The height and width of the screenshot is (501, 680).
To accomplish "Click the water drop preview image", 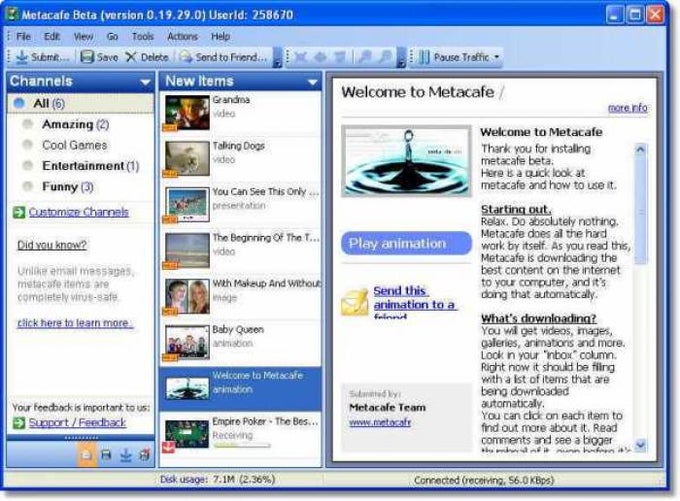I will pyautogui.click(x=406, y=161).
